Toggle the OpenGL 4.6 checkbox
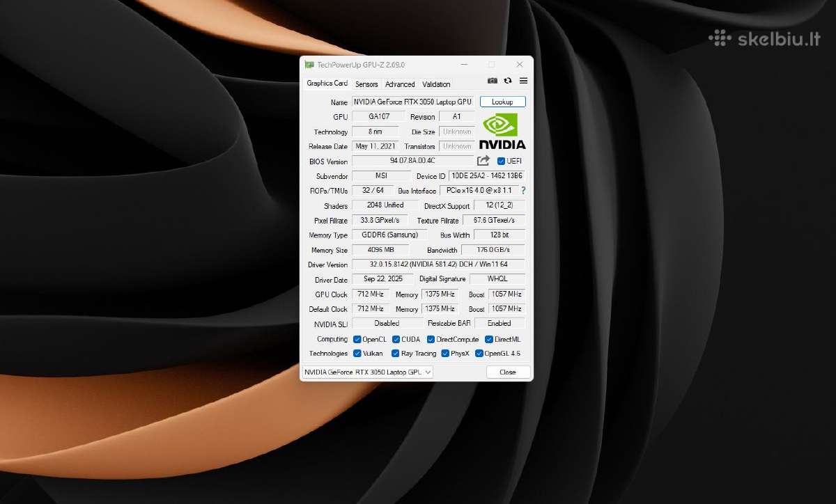The width and height of the screenshot is (836, 504). click(x=479, y=354)
